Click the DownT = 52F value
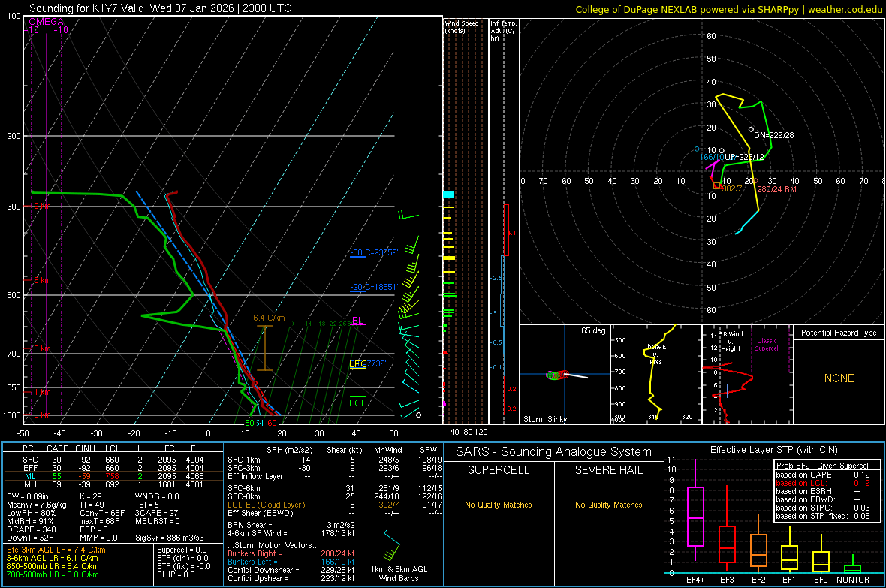Image resolution: width=886 pixels, height=588 pixels. tap(29, 538)
